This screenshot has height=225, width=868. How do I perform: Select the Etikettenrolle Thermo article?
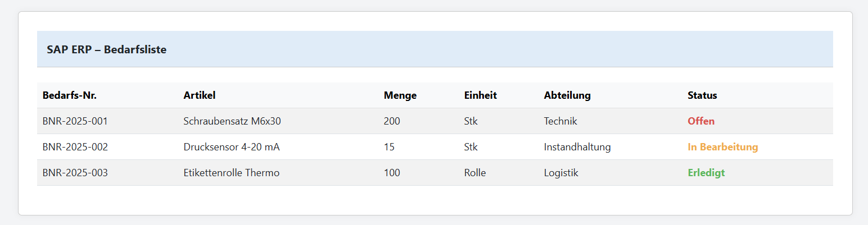[x=232, y=173]
